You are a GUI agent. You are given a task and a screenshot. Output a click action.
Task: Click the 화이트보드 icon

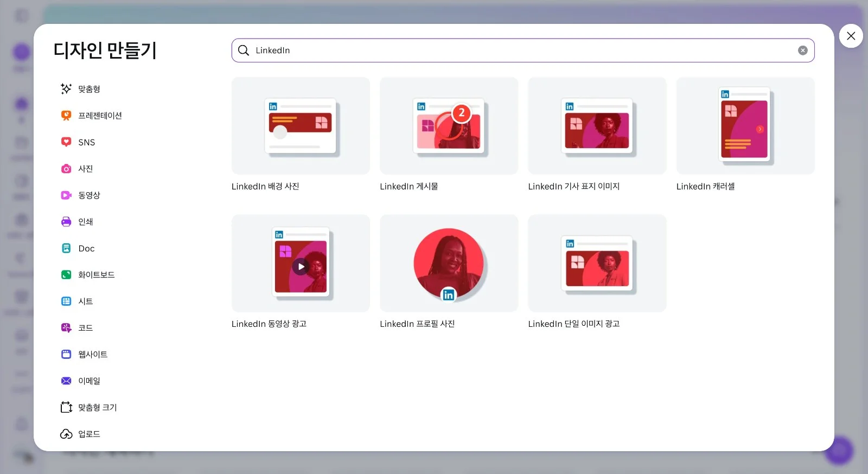66,275
